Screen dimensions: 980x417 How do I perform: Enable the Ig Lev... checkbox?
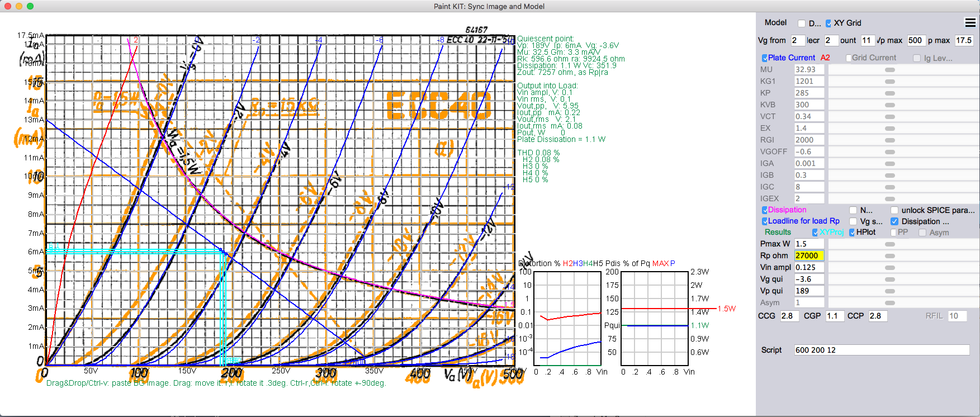click(x=917, y=58)
